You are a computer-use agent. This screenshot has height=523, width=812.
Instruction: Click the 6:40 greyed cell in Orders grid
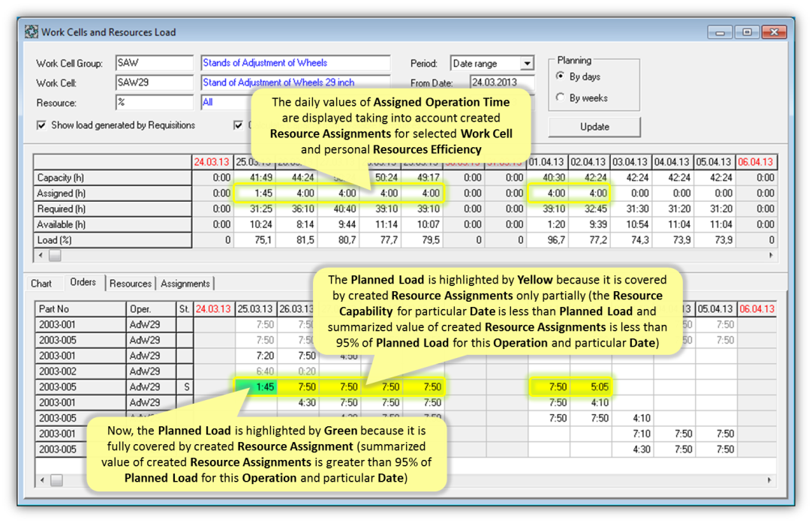click(256, 371)
